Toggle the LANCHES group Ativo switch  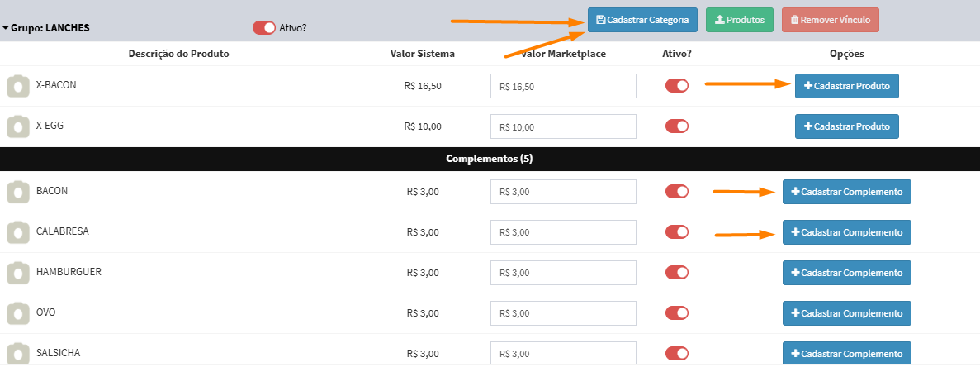264,27
